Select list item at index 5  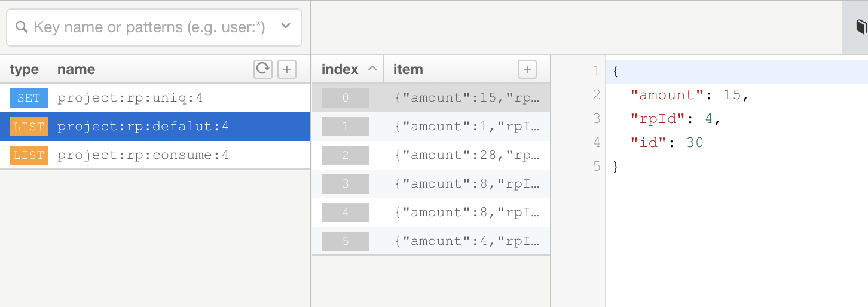pos(466,241)
